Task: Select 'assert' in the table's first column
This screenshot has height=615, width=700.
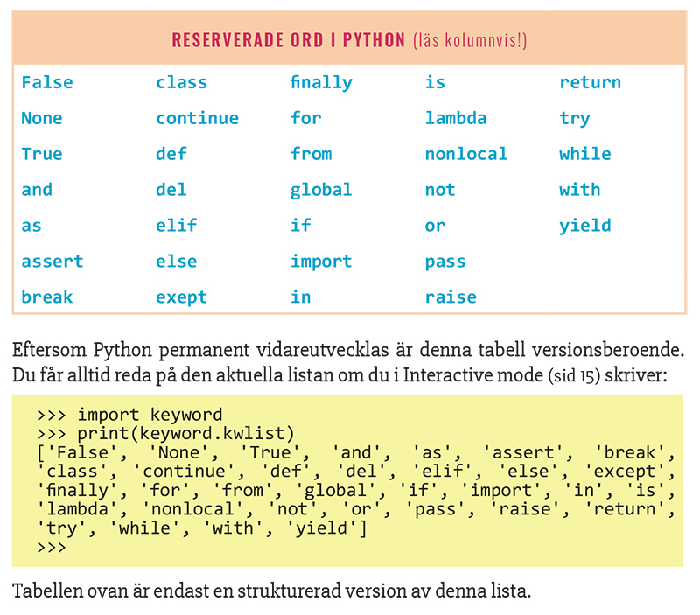Action: click(52, 262)
